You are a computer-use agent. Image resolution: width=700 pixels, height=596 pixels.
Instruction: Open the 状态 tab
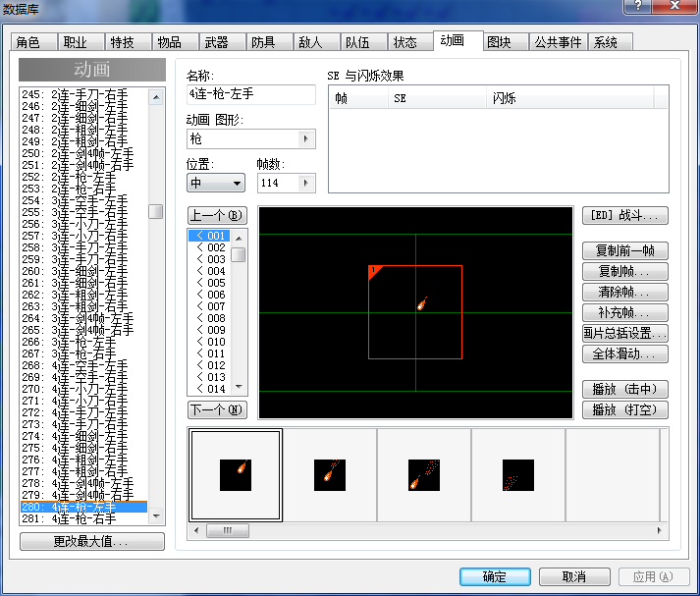pos(411,42)
